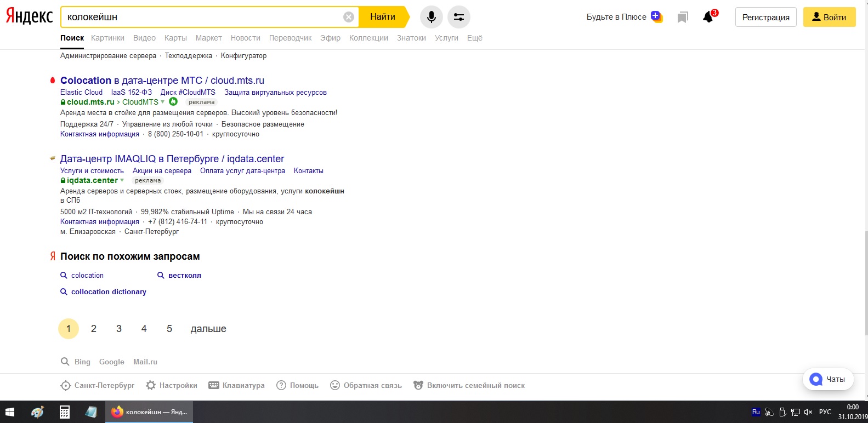Open notifications bell with red badge
This screenshot has height=423, width=868.
[710, 16]
